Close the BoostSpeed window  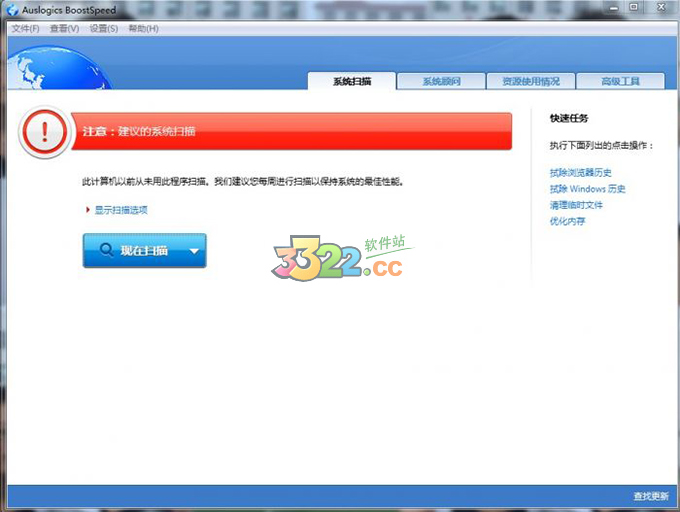(661, 7)
